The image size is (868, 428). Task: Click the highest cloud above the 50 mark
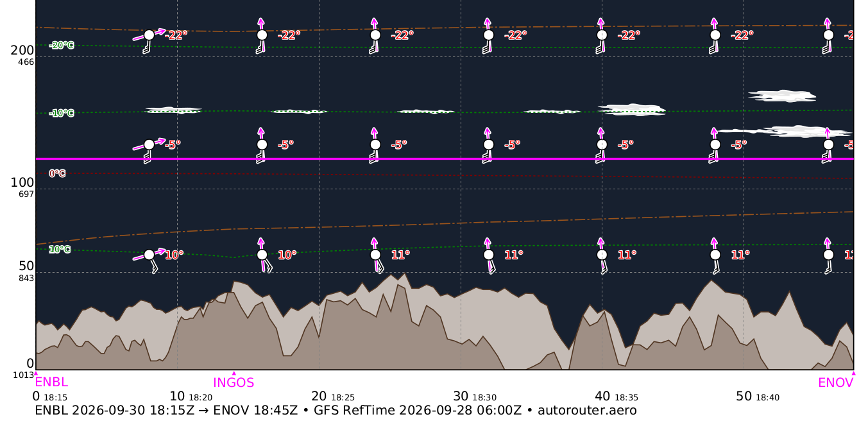(781, 96)
